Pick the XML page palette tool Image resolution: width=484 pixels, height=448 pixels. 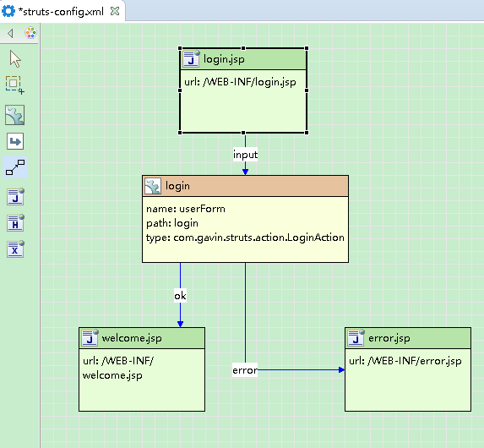pos(15,249)
